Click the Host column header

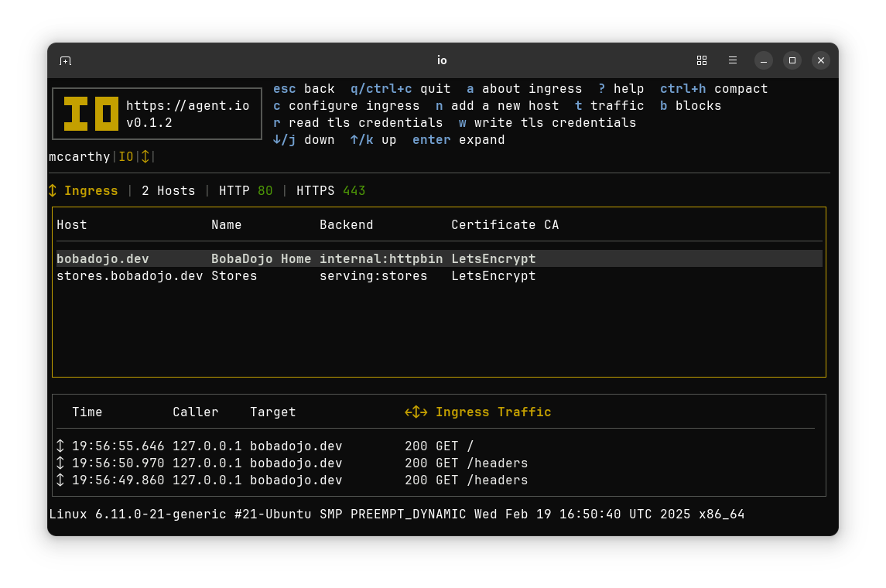[x=72, y=225]
